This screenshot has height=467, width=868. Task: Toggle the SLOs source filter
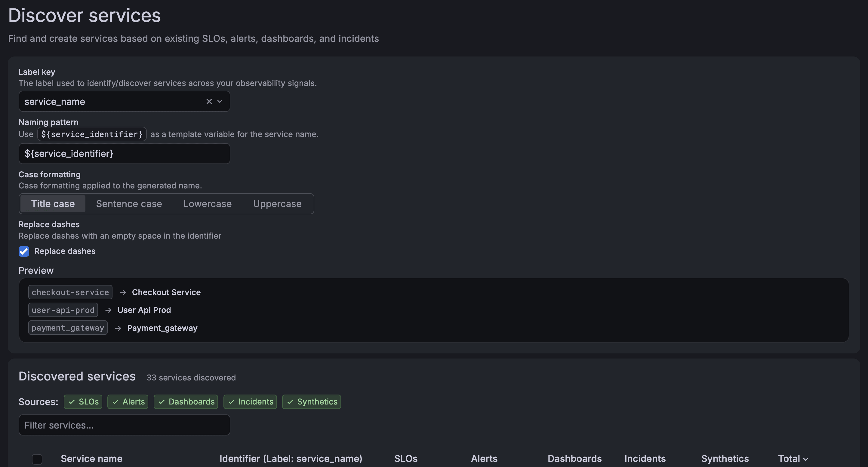[x=83, y=402]
